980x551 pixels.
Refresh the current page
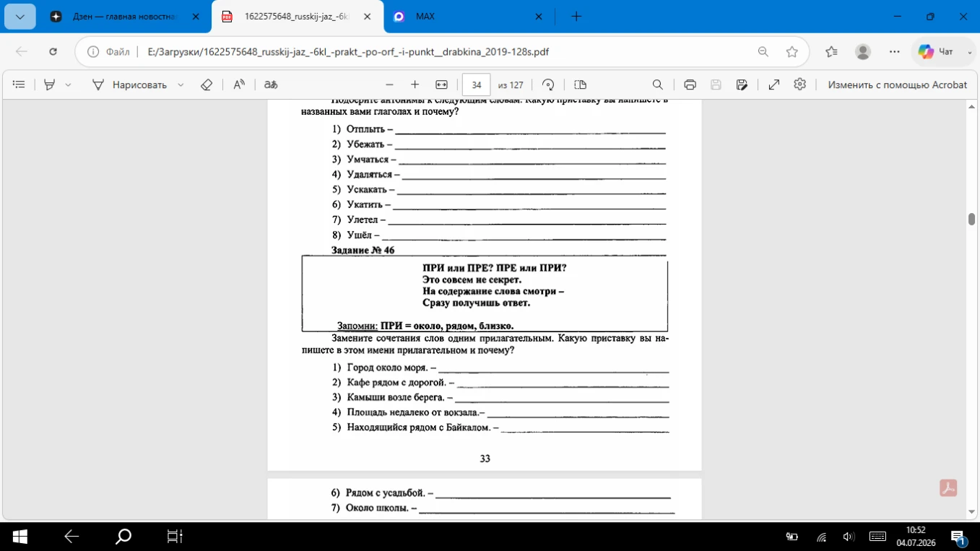53,52
